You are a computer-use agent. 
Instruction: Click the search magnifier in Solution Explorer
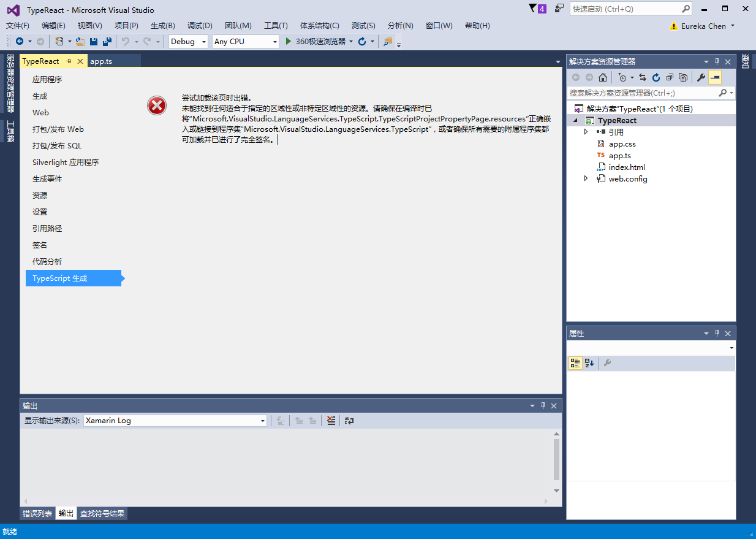(723, 93)
